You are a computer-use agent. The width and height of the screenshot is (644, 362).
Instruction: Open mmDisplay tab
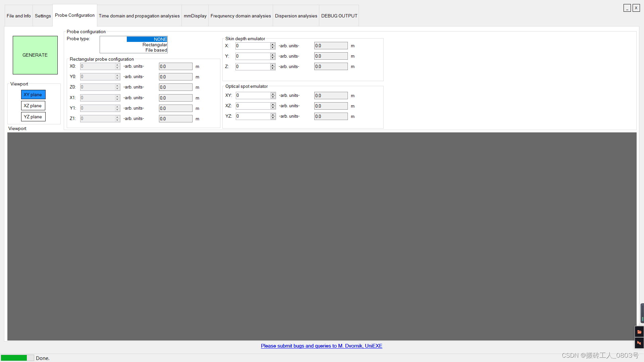pos(195,16)
